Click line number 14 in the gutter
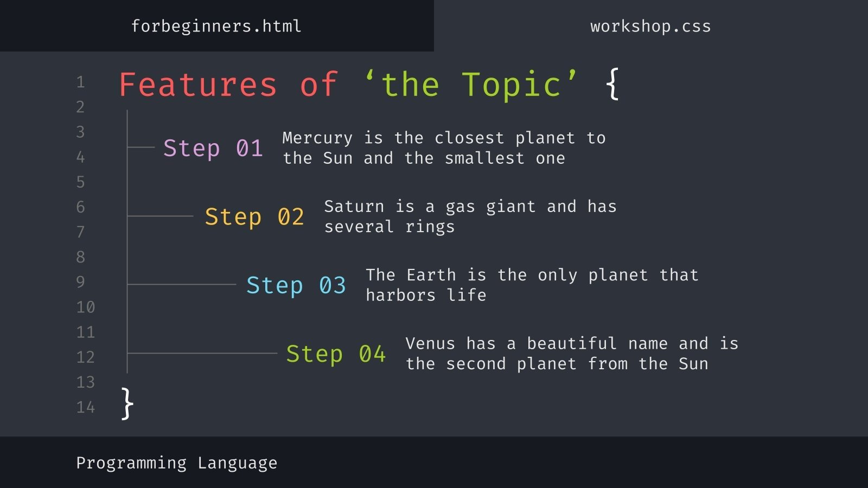868x488 pixels. pos(86,407)
